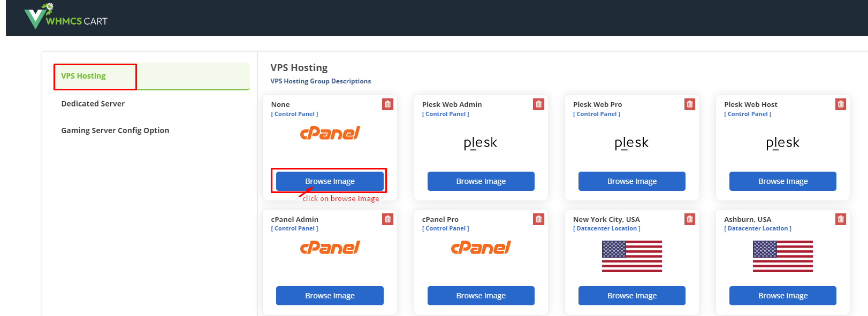Click the cPanel Admin logo image

coord(330,248)
